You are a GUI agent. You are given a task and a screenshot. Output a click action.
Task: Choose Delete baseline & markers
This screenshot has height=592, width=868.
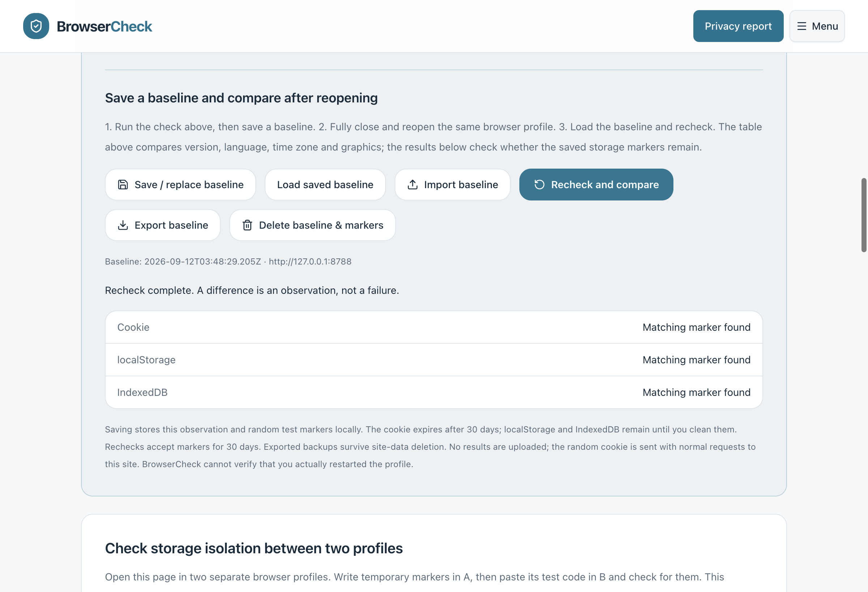pos(312,225)
